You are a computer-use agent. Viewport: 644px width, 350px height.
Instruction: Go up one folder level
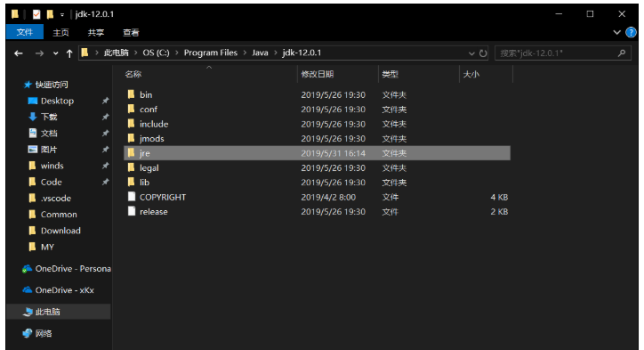[x=69, y=53]
